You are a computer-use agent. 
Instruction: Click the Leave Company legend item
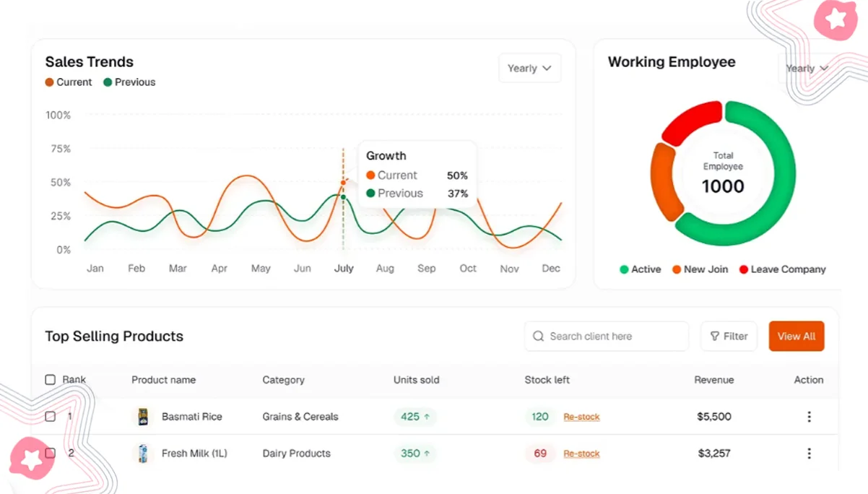pos(782,269)
